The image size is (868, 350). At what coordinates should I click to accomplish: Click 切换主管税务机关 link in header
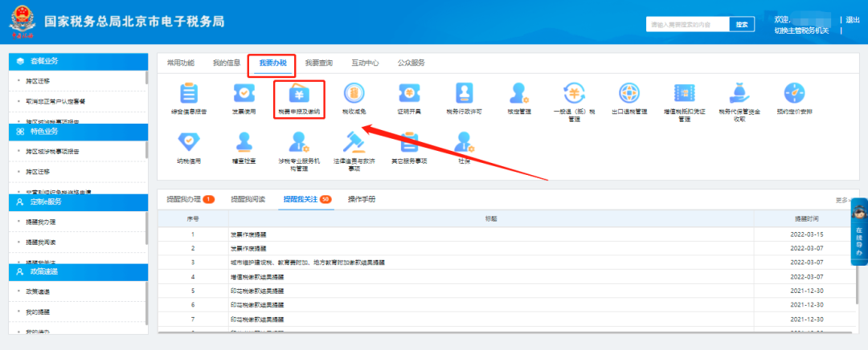pos(801,31)
